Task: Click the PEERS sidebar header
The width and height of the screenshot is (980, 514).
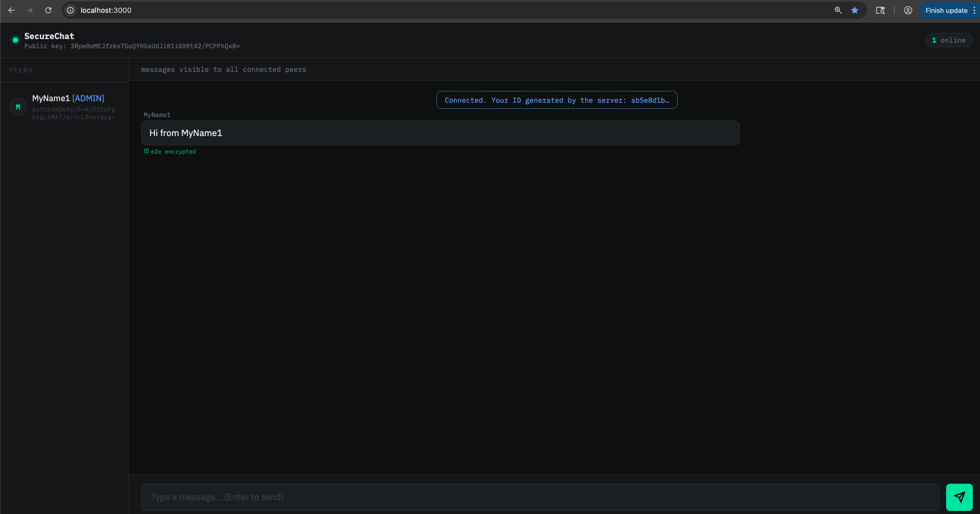Action: tap(21, 69)
